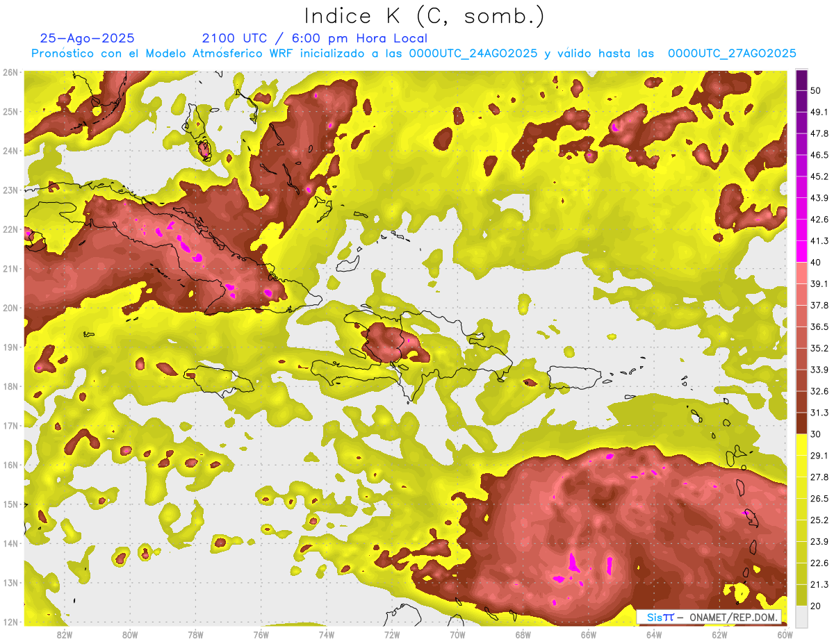Select the "68W" longitude label
This screenshot has width=834, height=644.
tap(523, 634)
